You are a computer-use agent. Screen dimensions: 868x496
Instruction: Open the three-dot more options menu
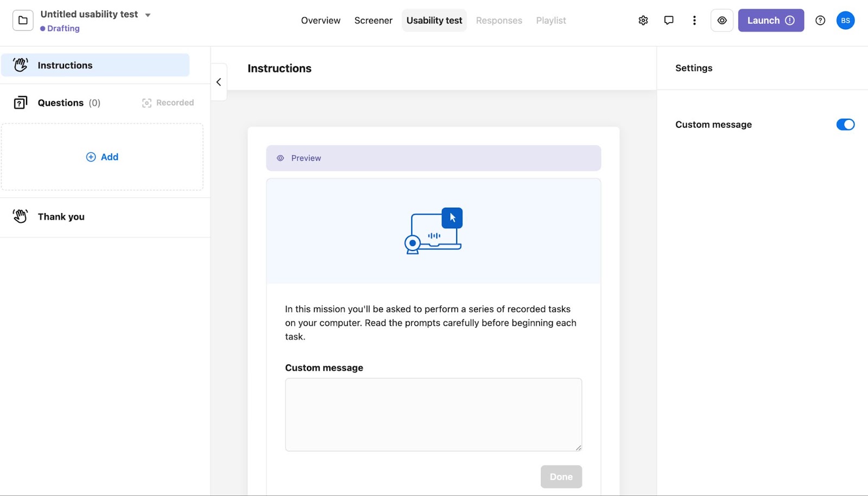(x=694, y=21)
